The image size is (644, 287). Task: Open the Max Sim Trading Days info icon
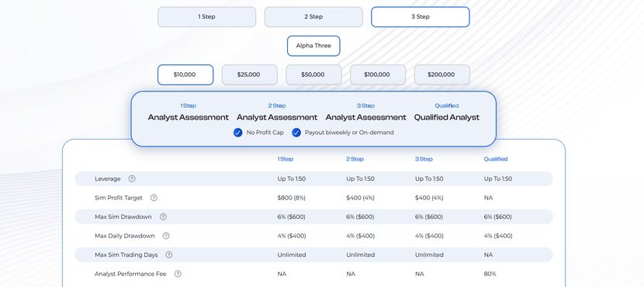click(x=169, y=254)
